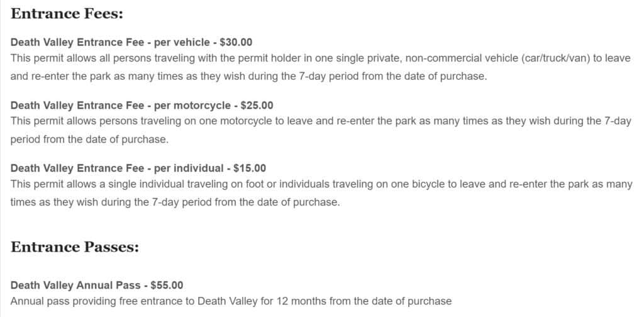Click the $15.00 individual price

249,169
